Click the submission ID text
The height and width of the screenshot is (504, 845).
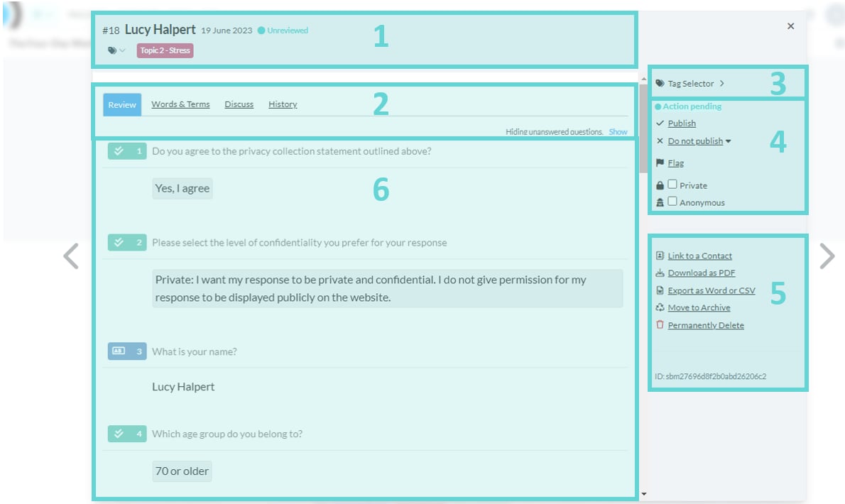click(710, 376)
